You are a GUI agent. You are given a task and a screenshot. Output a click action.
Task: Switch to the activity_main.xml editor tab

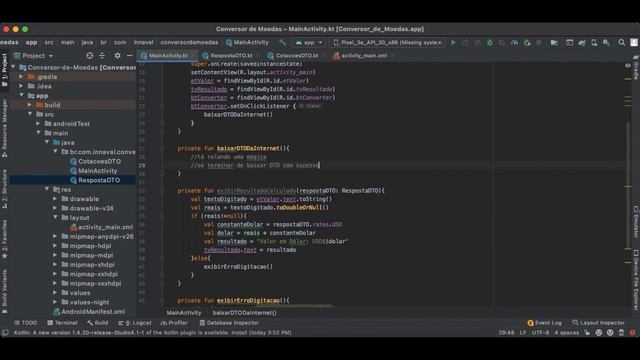(x=363, y=56)
